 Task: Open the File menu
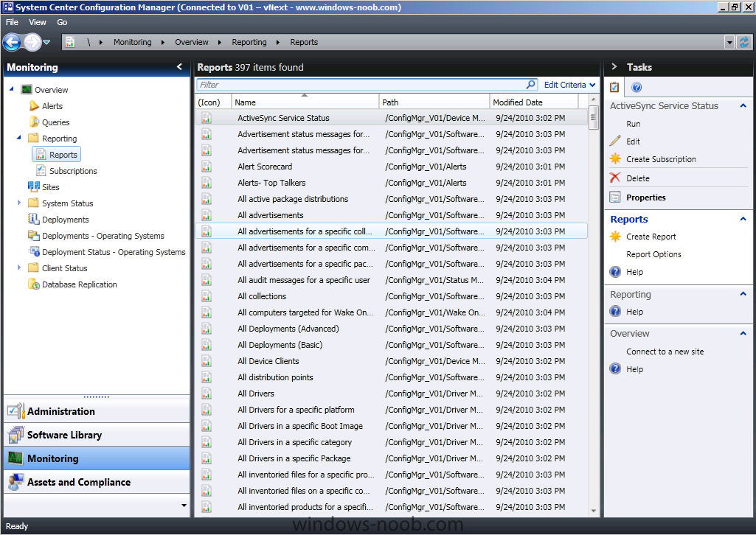(12, 22)
